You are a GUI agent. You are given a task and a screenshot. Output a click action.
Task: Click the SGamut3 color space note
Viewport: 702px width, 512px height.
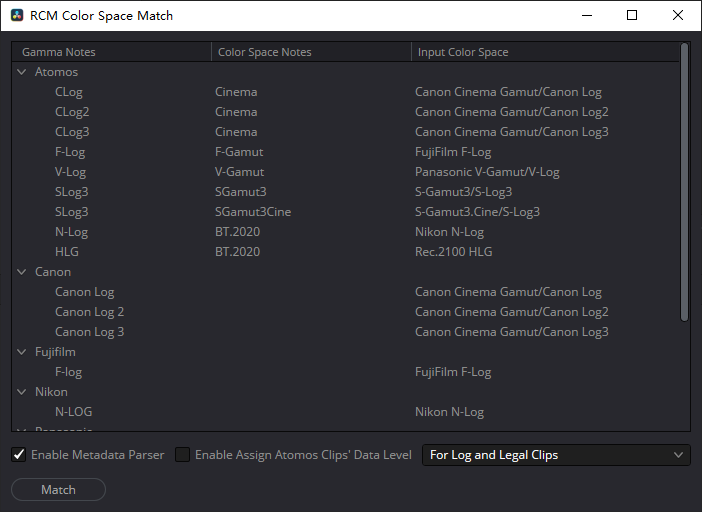pos(240,192)
